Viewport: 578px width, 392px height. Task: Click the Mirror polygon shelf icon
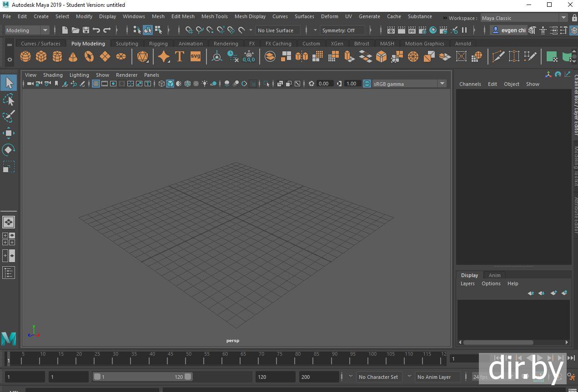pyautogui.click(x=302, y=57)
